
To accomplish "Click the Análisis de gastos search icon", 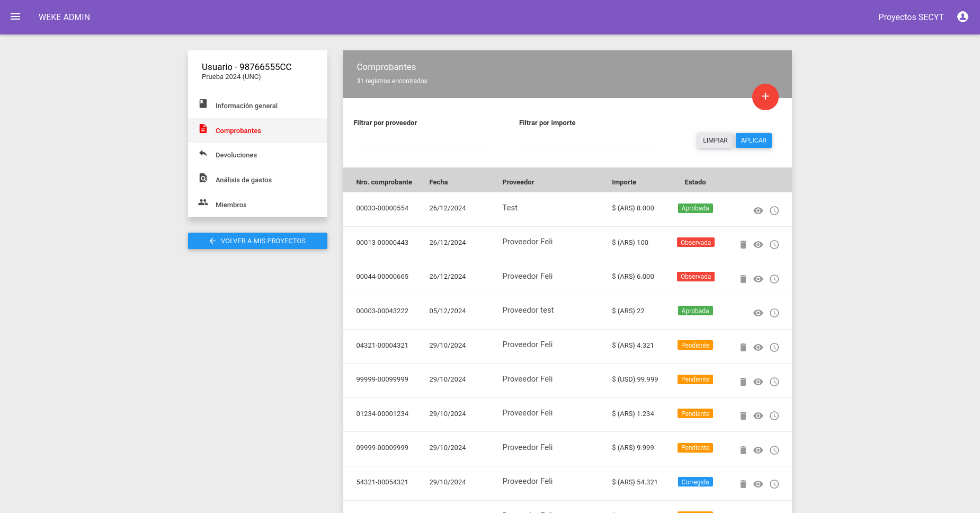I will click(x=203, y=178).
